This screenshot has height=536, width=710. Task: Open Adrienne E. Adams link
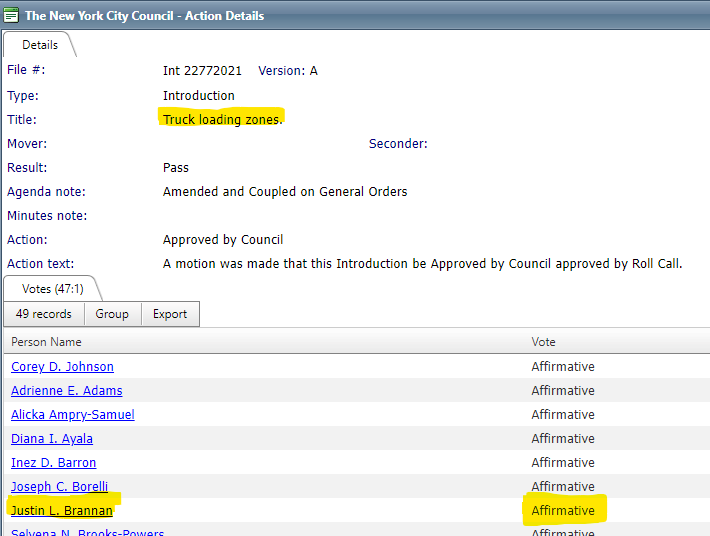[x=67, y=391]
